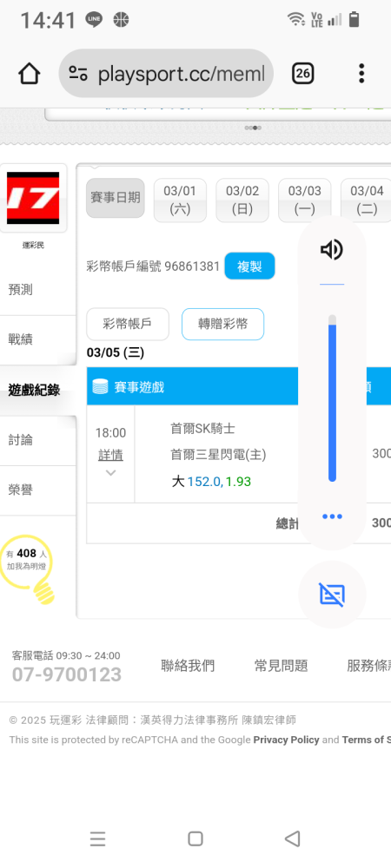
Task: Open the Chrome three-dot overflow menu
Action: 361,73
